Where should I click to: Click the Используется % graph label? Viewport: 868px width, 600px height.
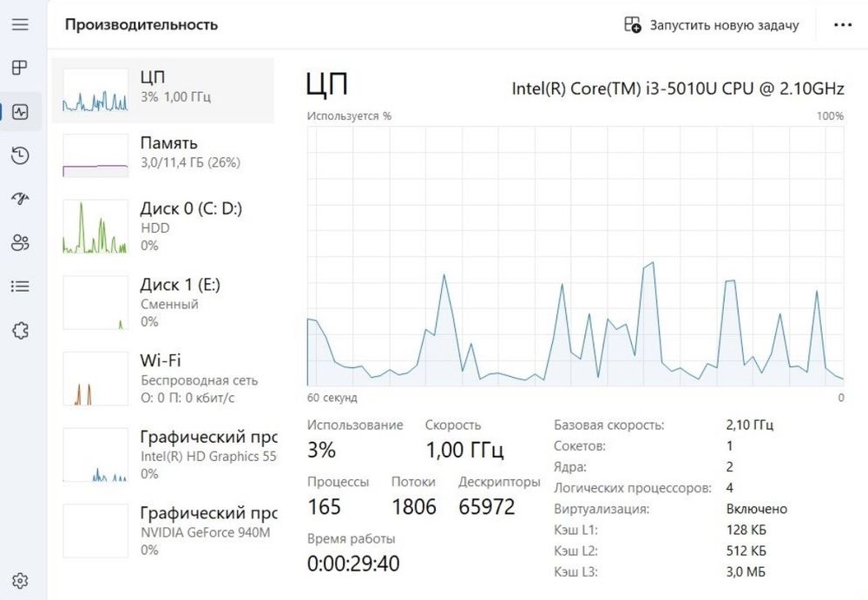[349, 115]
